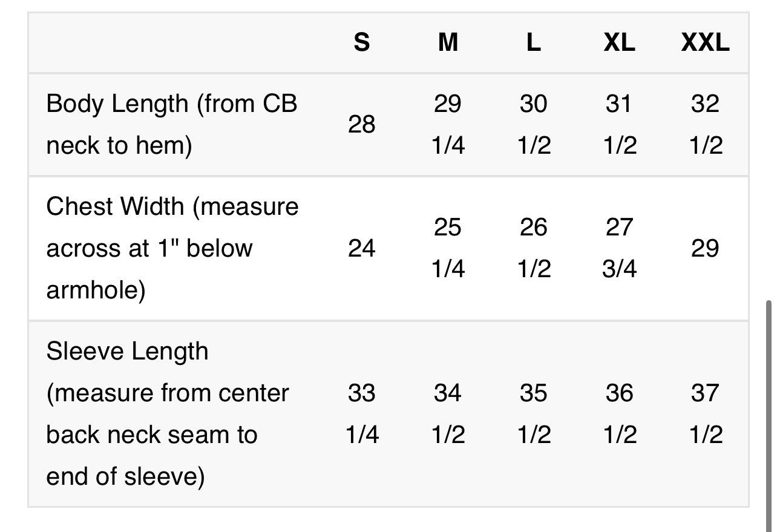Click chest width value 29 for XXL
777x532 pixels.
[705, 248]
